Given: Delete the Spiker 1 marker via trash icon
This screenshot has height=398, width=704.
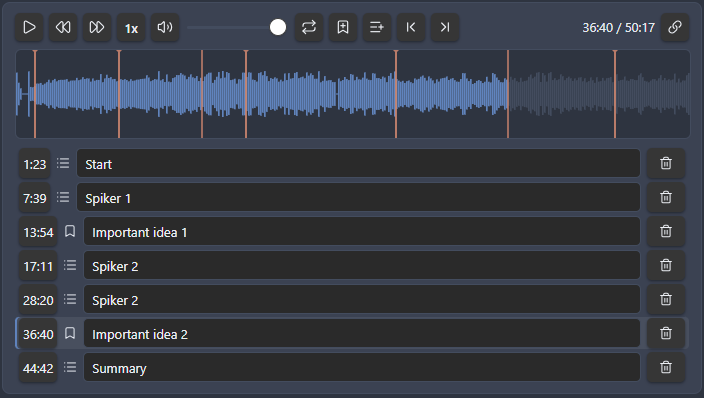Looking at the screenshot, I should (666, 198).
